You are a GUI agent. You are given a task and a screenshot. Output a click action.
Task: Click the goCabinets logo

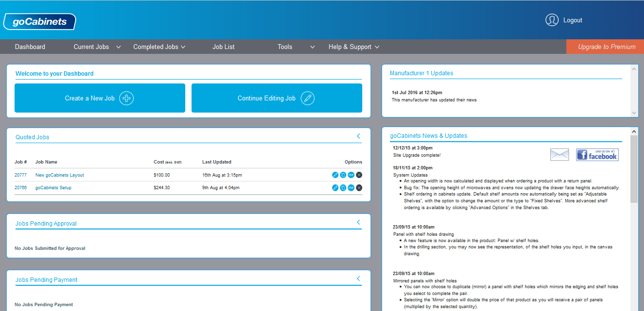[39, 22]
